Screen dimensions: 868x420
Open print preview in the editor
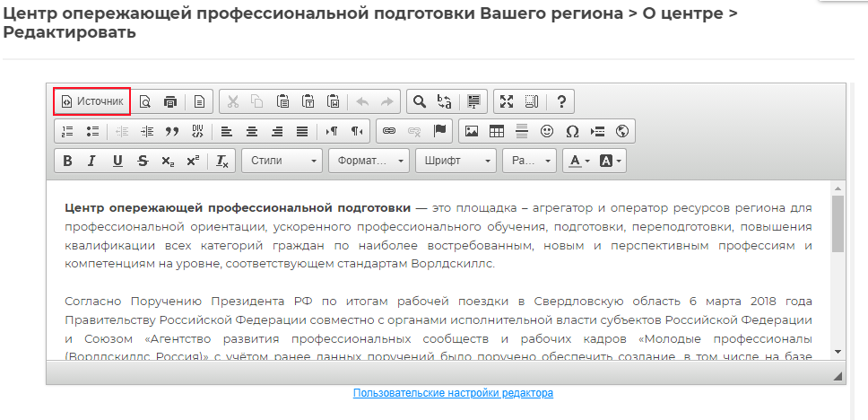point(144,101)
